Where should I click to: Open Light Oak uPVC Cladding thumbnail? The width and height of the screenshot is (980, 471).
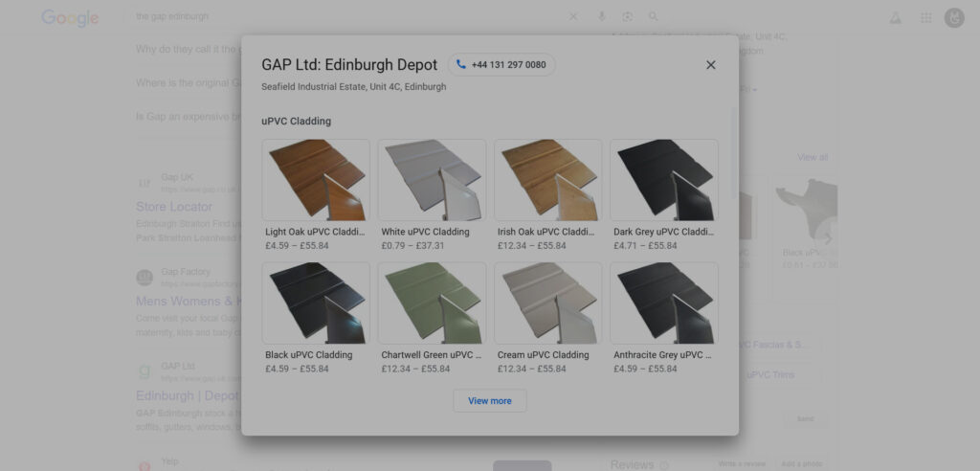(316, 180)
